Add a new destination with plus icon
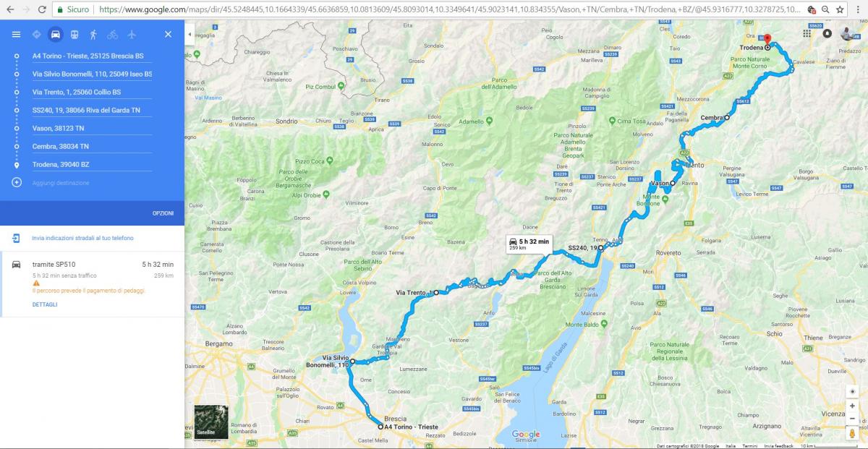868x449 pixels. (x=17, y=182)
